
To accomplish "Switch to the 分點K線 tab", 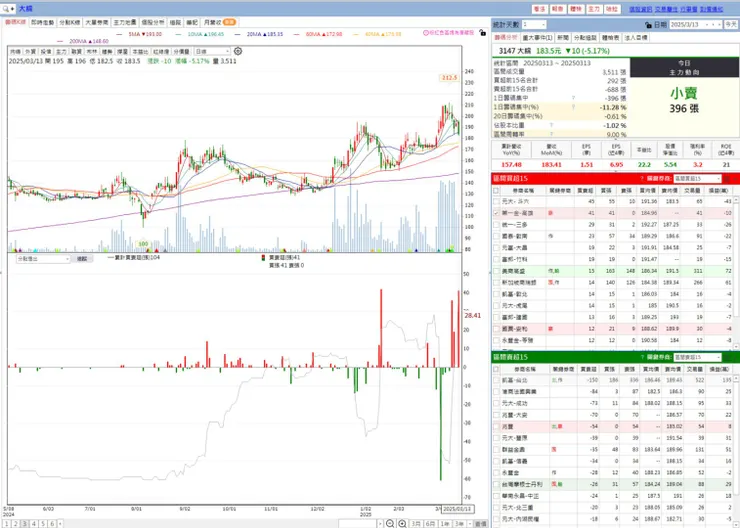I will coord(69,22).
